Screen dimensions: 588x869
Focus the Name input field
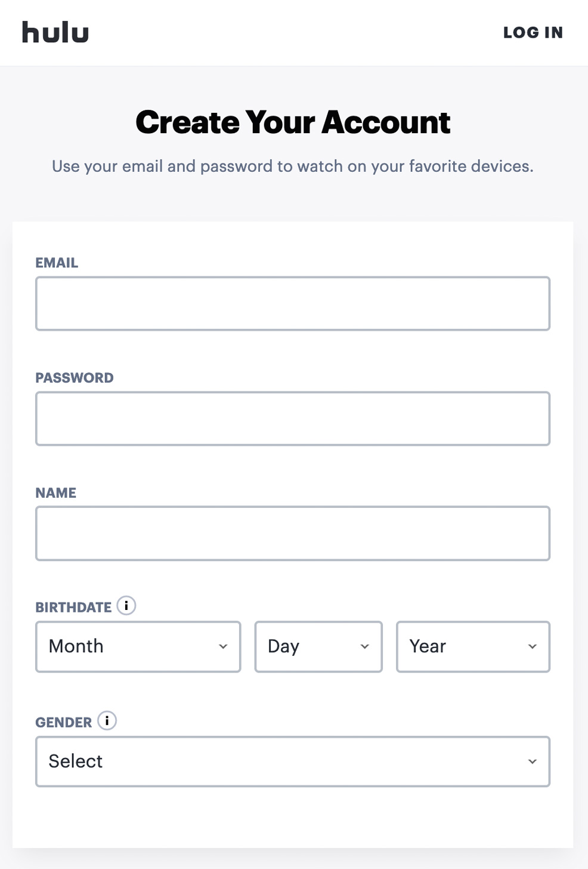[293, 534]
